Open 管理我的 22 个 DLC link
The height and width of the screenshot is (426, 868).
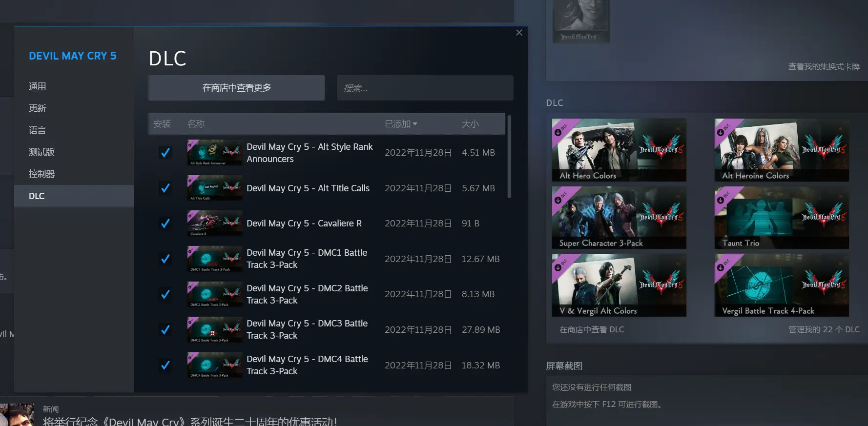[824, 330]
